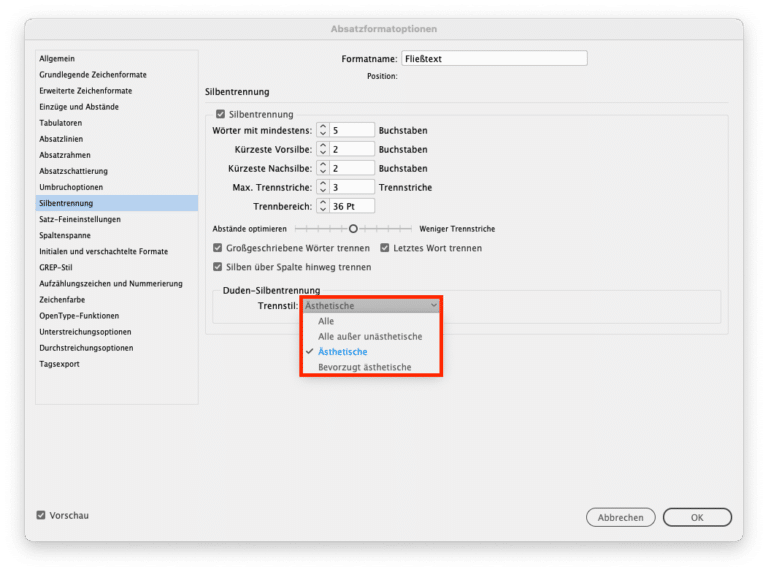Open Initialen und verschachtelte Formate
The width and height of the screenshot is (768, 572).
pos(117,251)
